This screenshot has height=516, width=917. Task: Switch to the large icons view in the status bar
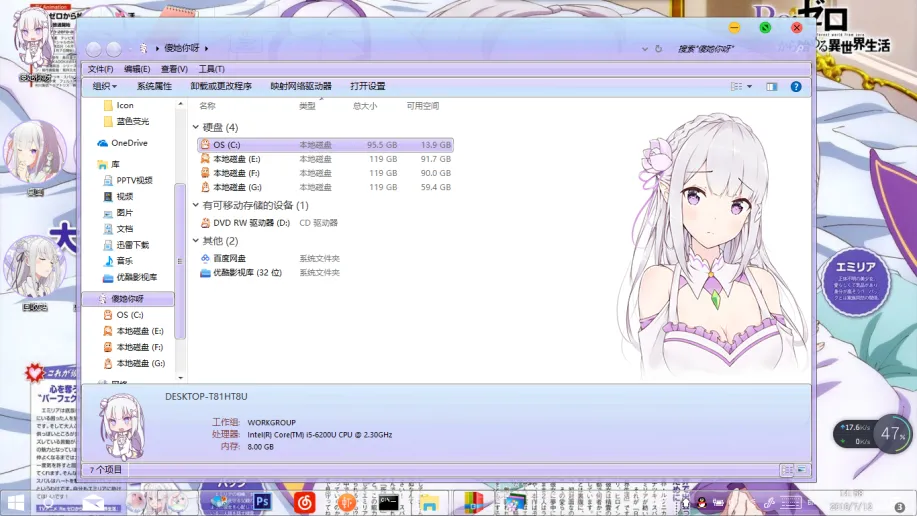pos(802,469)
